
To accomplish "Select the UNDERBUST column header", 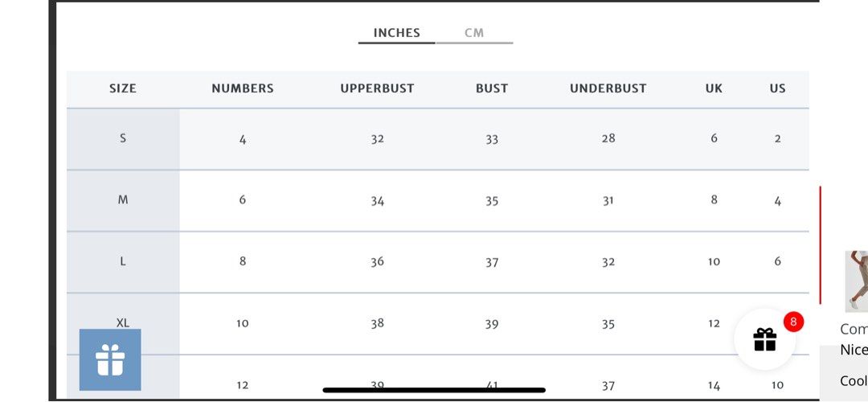I will (x=608, y=88).
